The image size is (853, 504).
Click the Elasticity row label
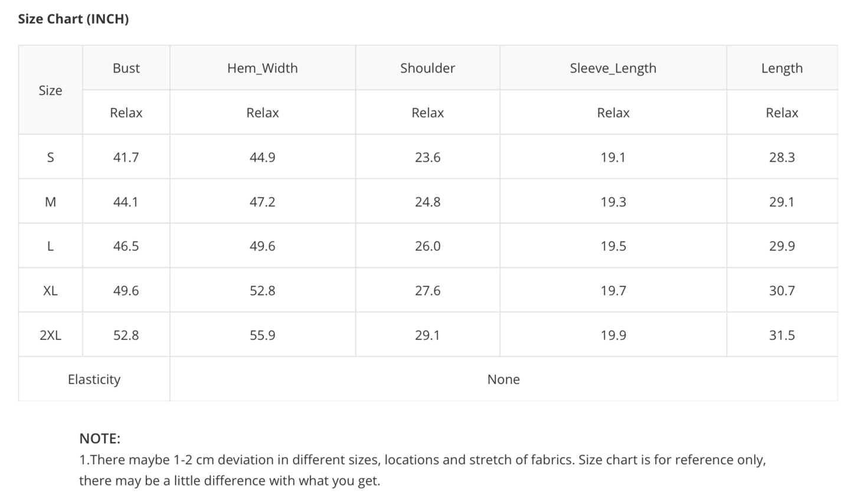click(94, 379)
